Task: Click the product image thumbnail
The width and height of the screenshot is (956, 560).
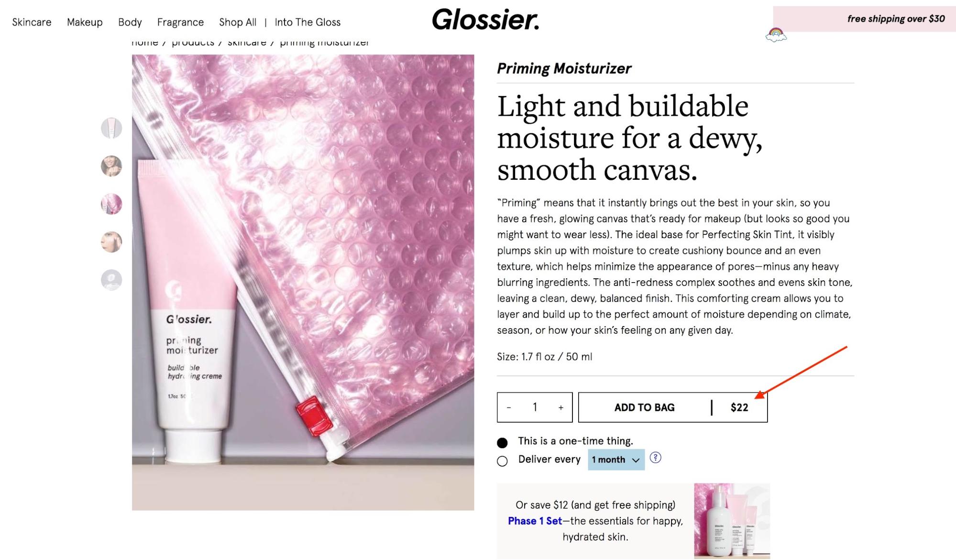Action: [111, 128]
